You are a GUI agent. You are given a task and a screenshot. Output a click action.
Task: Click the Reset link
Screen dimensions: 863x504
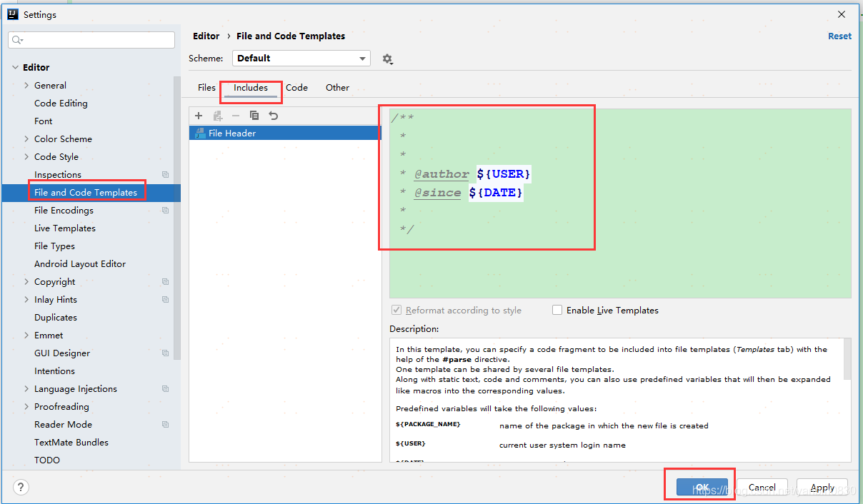839,36
